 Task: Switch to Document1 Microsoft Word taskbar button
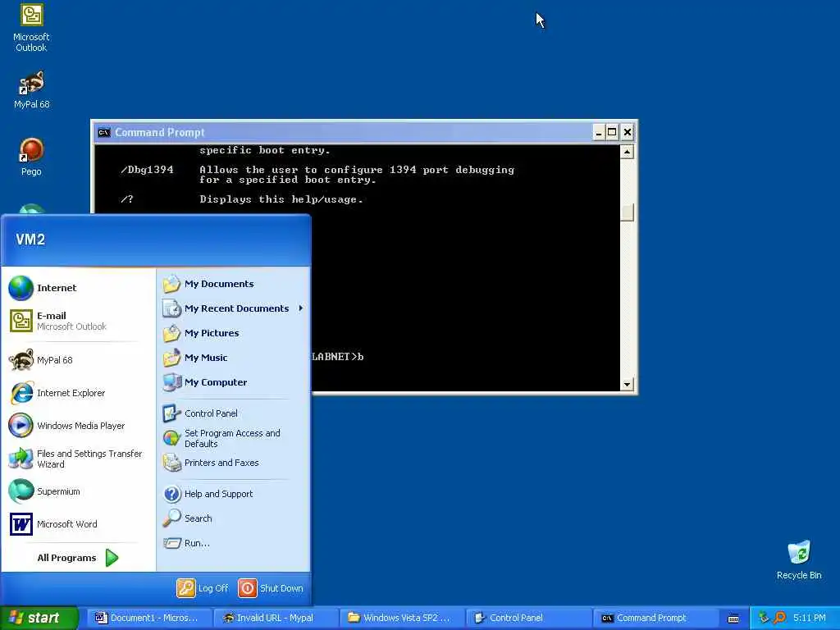(149, 619)
